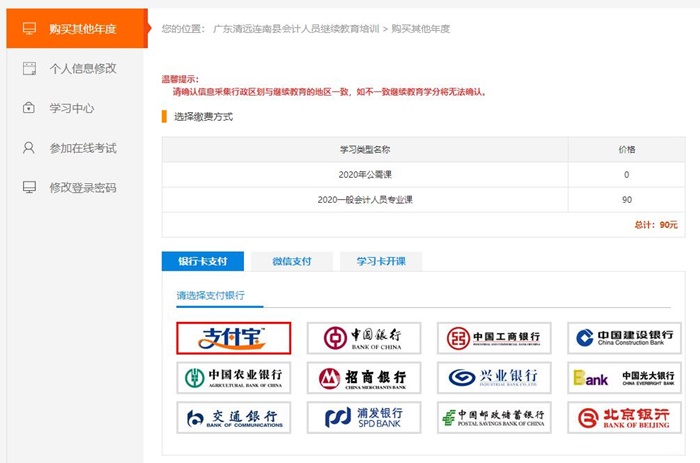Click the 2020年公需课 row text
Viewport: 700px width, 463px height.
[365, 175]
